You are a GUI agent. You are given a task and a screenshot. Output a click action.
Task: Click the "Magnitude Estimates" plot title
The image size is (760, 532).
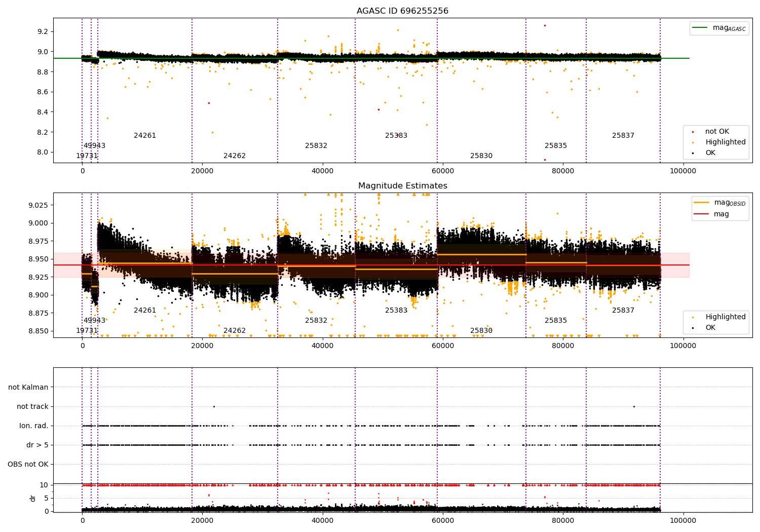[402, 186]
